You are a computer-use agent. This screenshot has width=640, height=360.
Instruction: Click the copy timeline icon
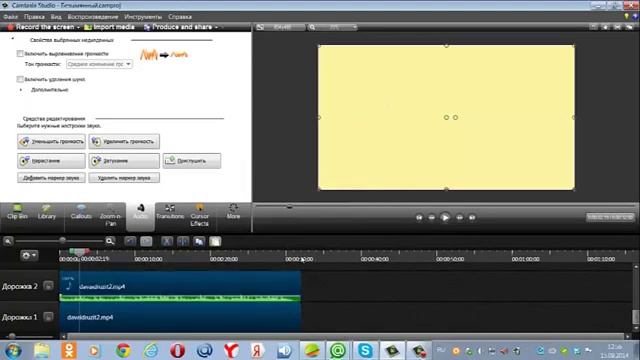tap(199, 241)
